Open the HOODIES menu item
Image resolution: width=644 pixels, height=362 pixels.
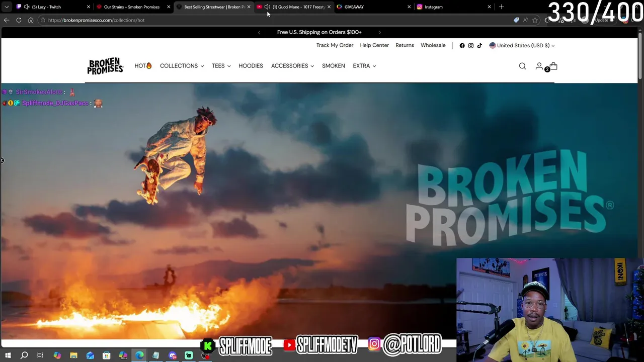pos(251,66)
